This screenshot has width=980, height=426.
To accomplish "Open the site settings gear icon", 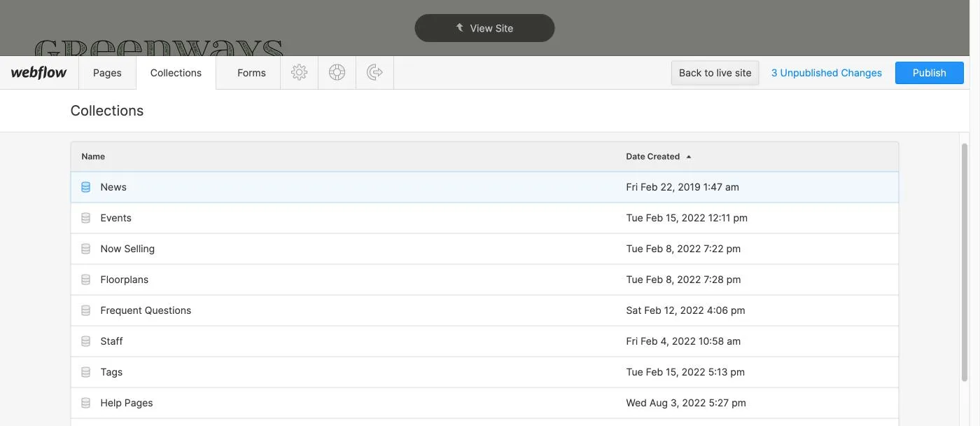I will pyautogui.click(x=300, y=72).
